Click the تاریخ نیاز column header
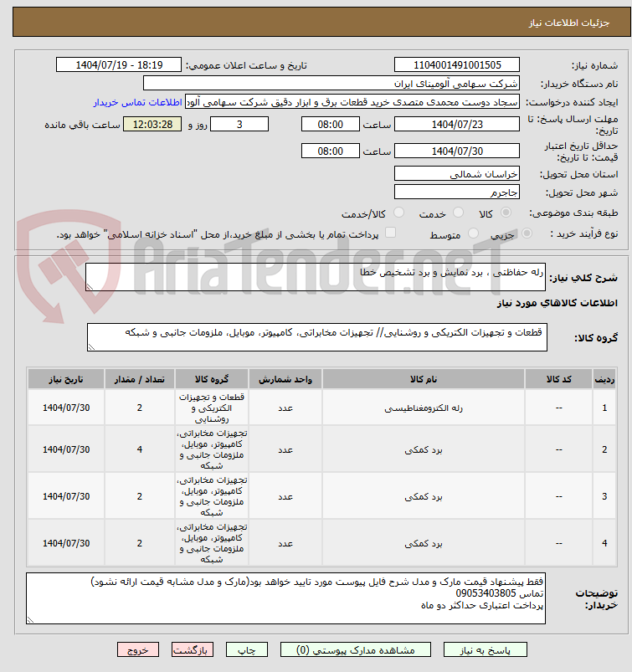This screenshot has width=632, height=672. point(66,379)
